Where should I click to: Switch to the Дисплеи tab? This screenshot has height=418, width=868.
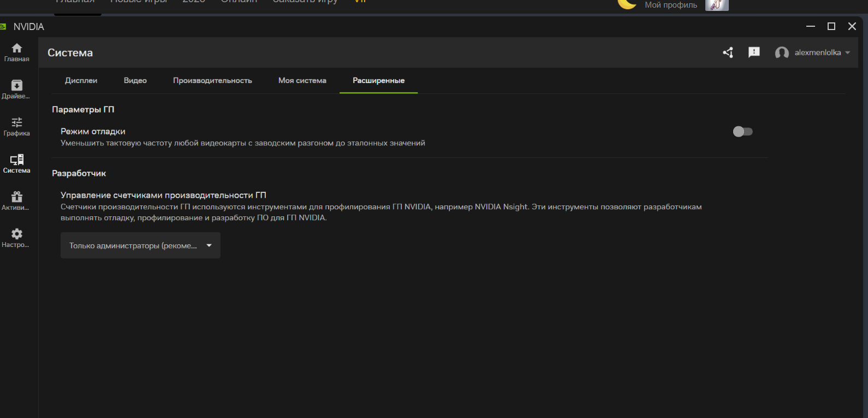click(81, 80)
